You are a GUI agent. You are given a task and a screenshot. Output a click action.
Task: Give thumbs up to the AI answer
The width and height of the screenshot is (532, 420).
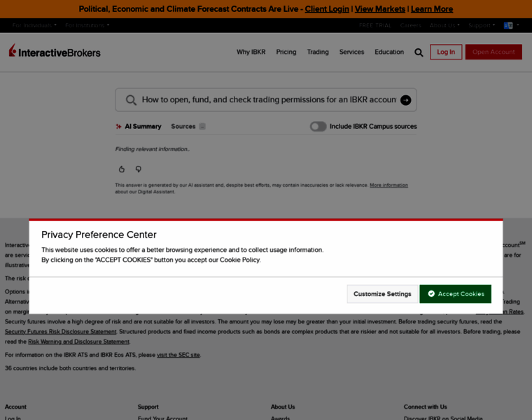pos(122,169)
